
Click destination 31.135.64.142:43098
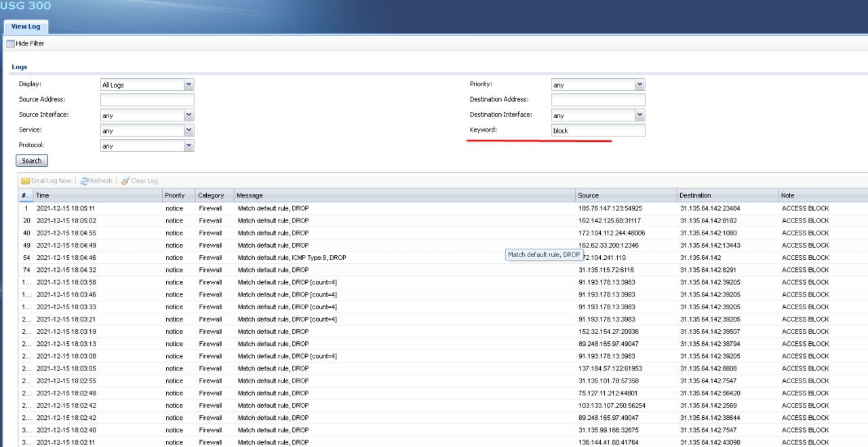(x=710, y=442)
